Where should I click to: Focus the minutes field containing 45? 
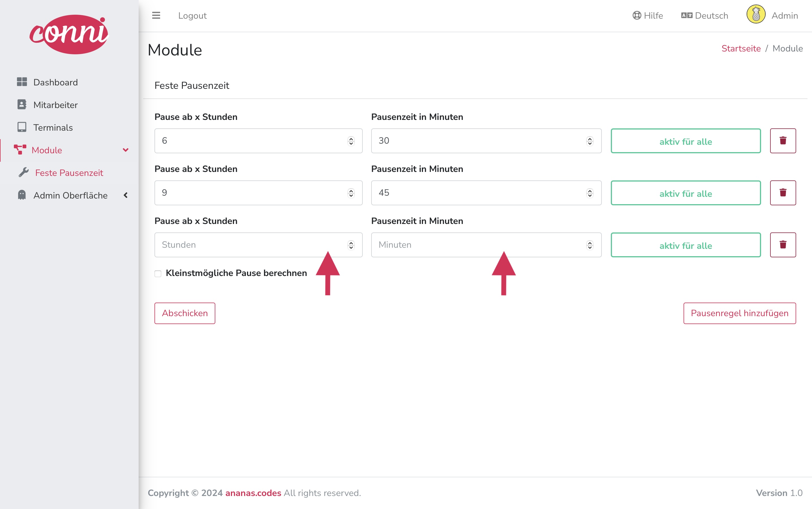[486, 193]
